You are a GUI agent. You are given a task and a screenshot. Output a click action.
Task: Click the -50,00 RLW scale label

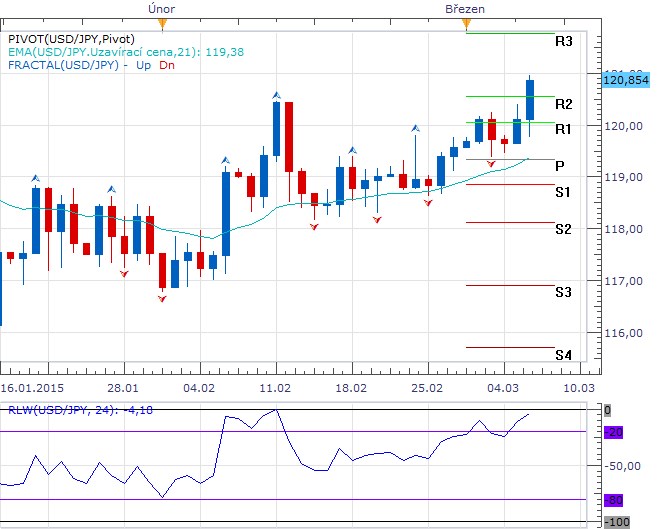coord(622,466)
